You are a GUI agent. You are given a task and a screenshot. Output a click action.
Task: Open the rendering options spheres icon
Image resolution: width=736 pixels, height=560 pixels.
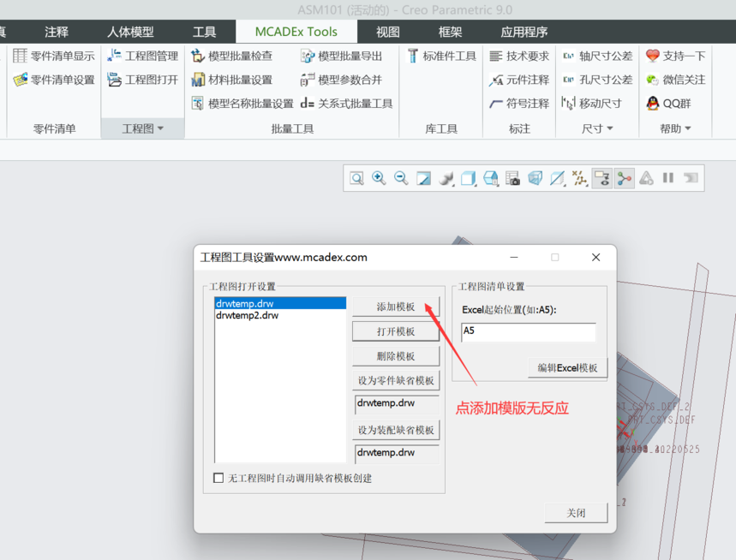tap(446, 178)
